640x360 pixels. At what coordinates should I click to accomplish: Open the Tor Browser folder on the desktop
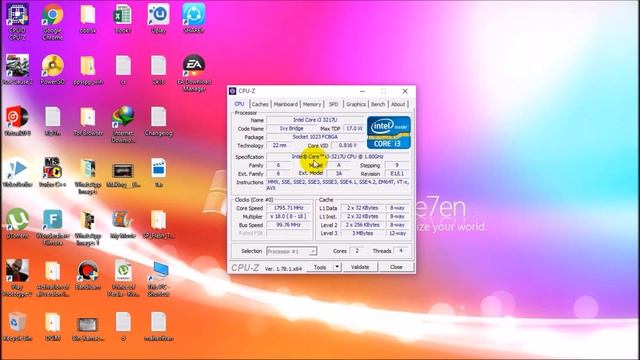[x=88, y=121]
